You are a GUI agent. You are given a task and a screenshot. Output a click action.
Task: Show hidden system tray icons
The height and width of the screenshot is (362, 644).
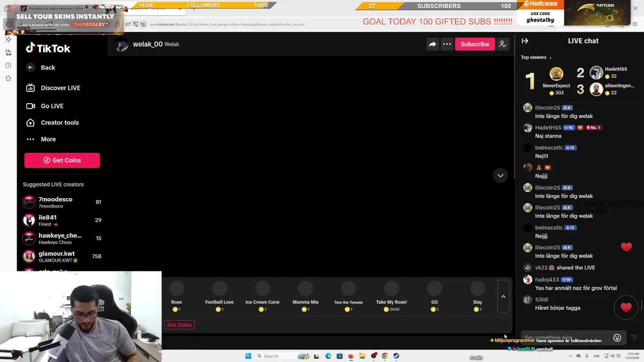point(570,356)
